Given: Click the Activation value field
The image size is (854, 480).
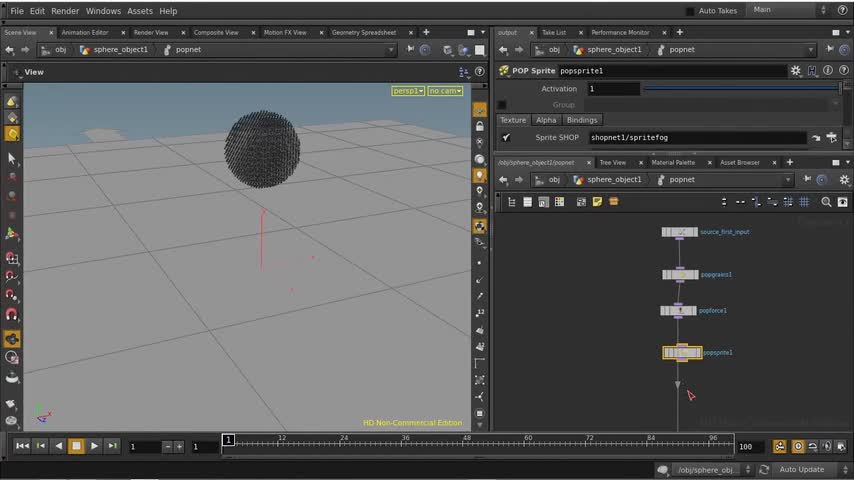Looking at the screenshot, I should point(613,89).
